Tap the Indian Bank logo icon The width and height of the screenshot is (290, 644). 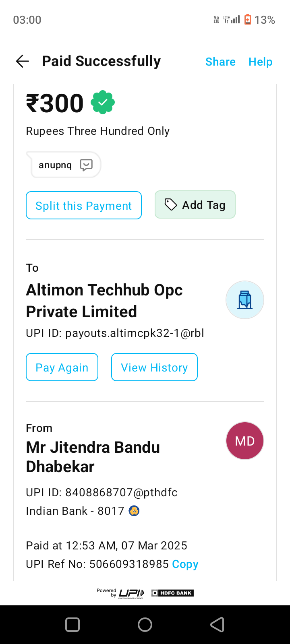pos(134,511)
